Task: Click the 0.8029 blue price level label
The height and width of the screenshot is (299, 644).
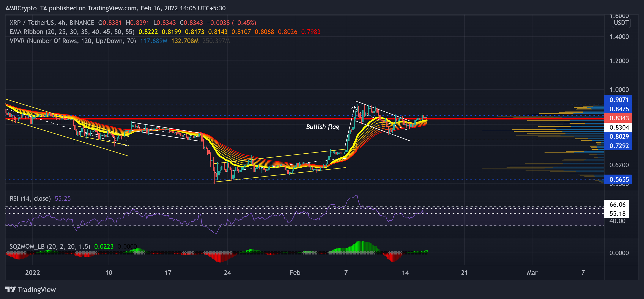Action: click(x=618, y=137)
